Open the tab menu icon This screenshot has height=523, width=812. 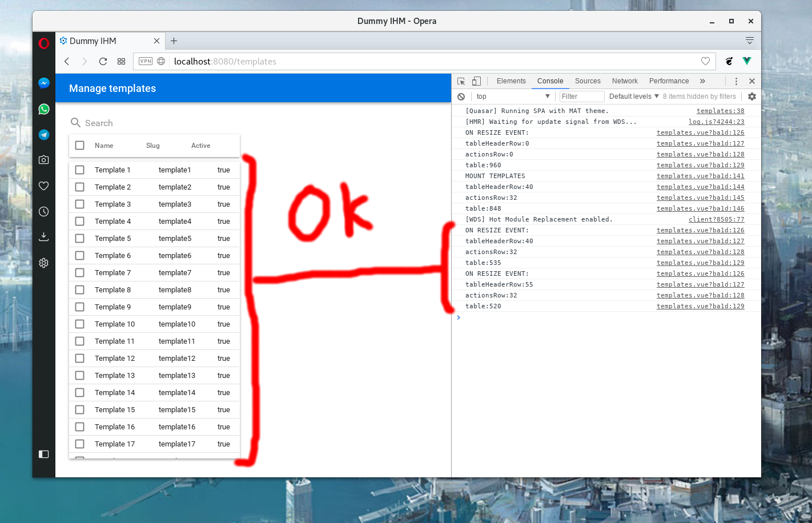(750, 41)
